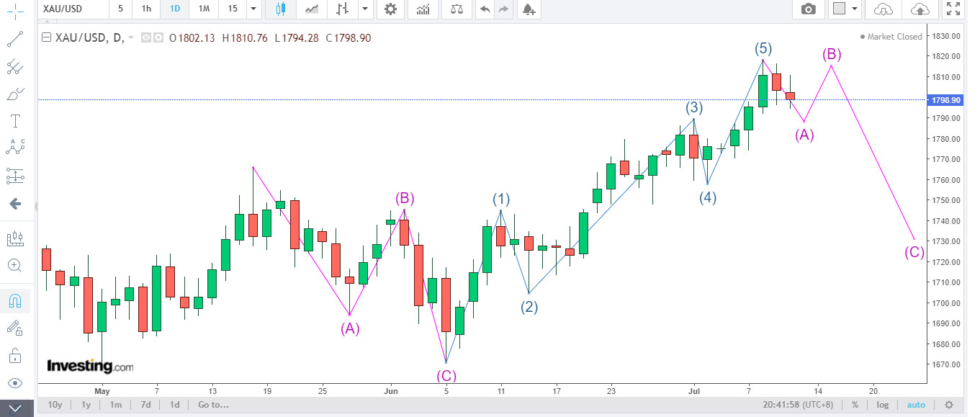Image resolution: width=980 pixels, height=417 pixels.
Task: Open the layout square selector button
Action: [838, 9]
